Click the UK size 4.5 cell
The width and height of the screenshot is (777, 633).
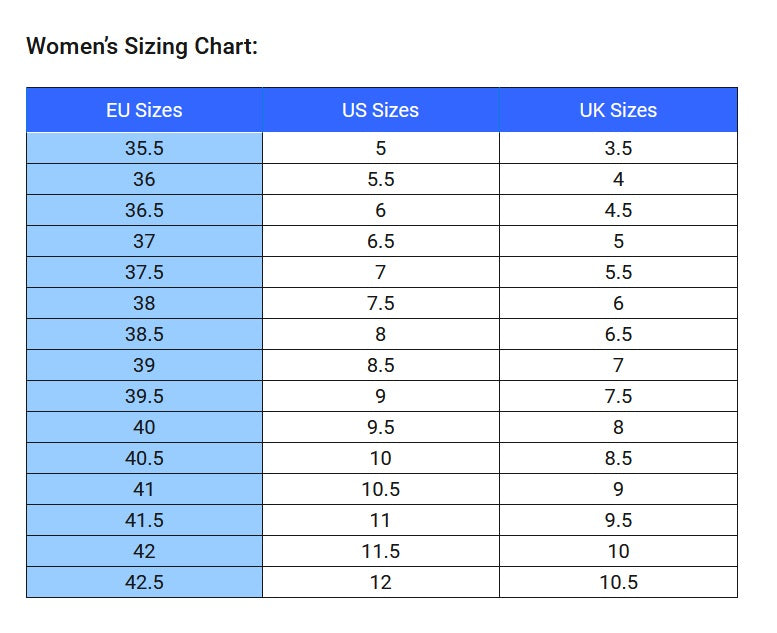pos(618,210)
